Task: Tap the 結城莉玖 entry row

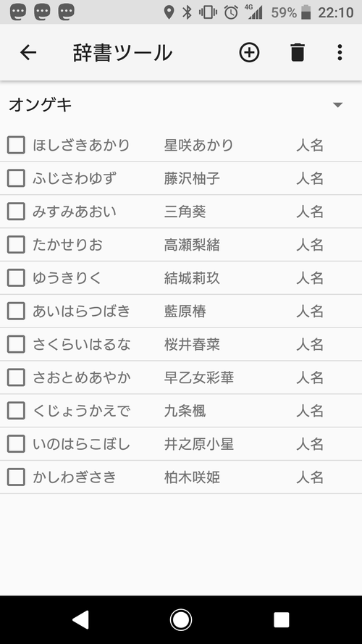Action: (181, 278)
